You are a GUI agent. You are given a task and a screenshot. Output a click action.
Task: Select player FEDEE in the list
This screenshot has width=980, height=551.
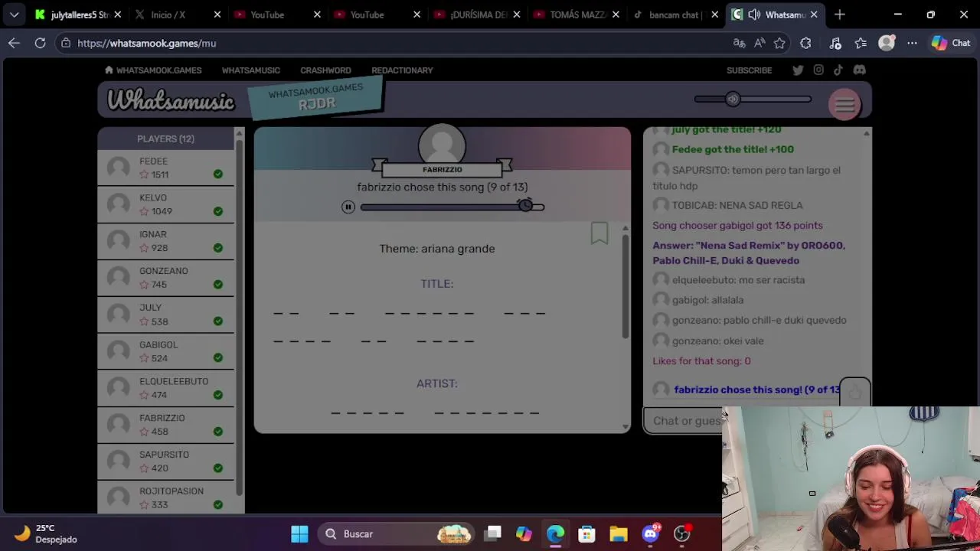(x=165, y=168)
